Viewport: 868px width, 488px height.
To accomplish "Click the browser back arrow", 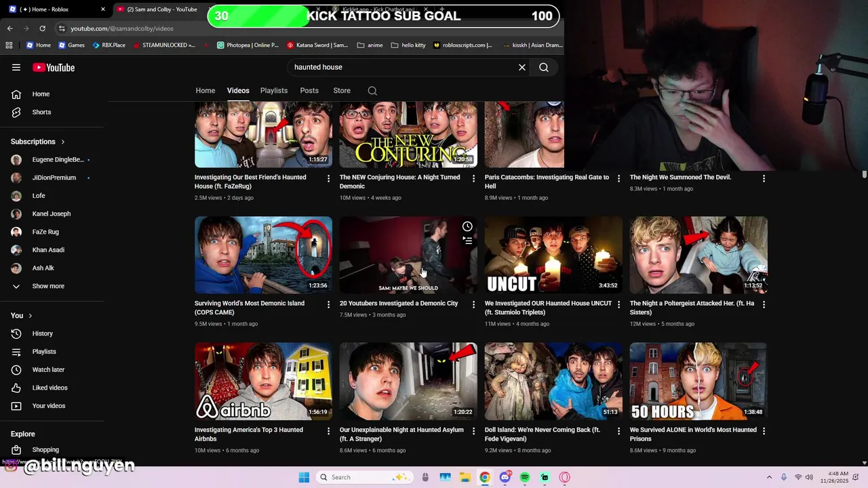I will (x=9, y=28).
